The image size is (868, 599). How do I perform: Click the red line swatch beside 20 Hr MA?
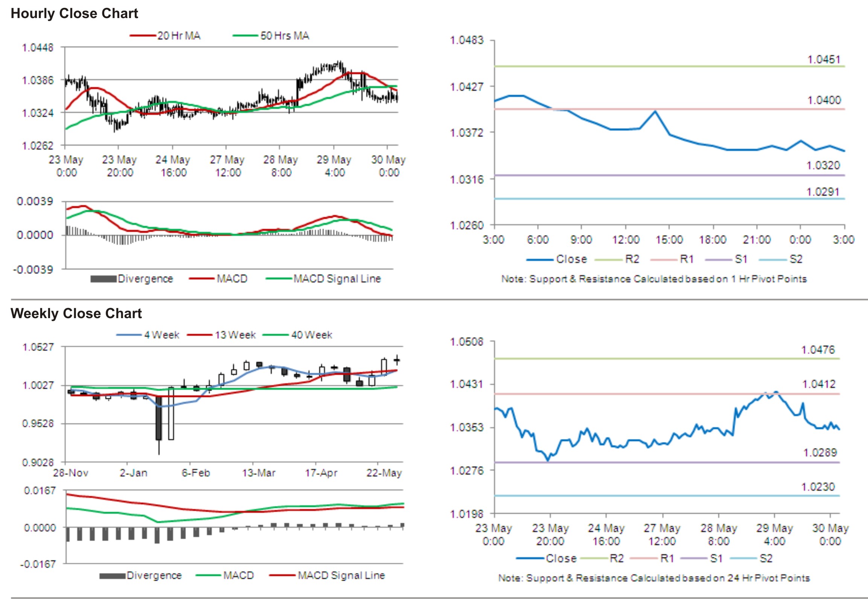pos(143,36)
